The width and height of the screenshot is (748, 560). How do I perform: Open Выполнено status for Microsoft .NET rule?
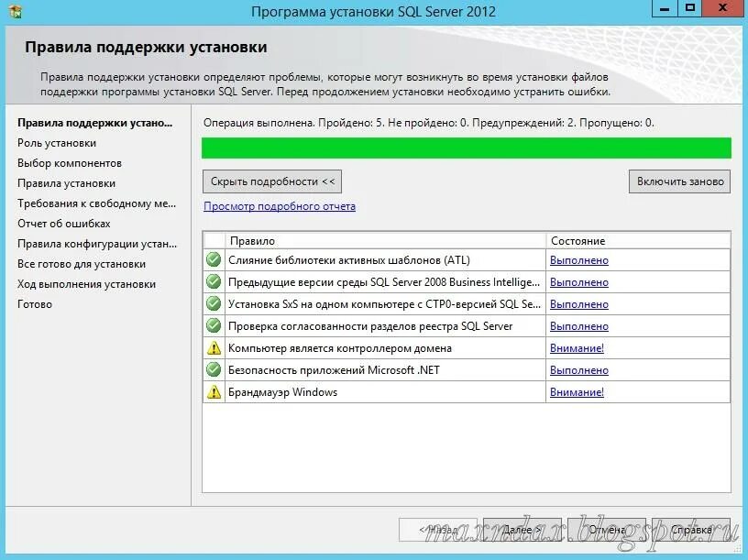coord(579,370)
